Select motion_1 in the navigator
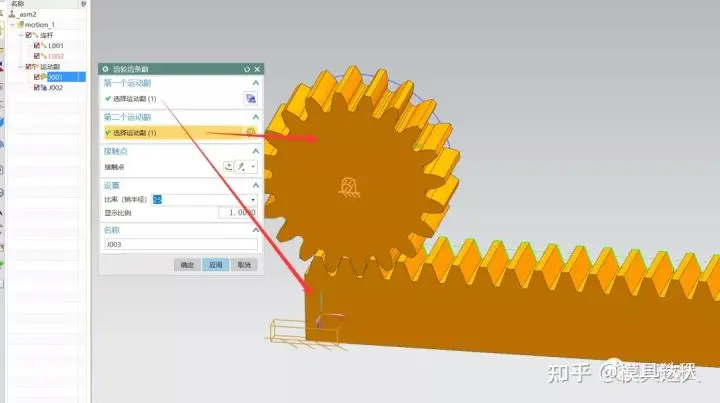Image resolution: width=720 pixels, height=403 pixels. tap(39, 25)
